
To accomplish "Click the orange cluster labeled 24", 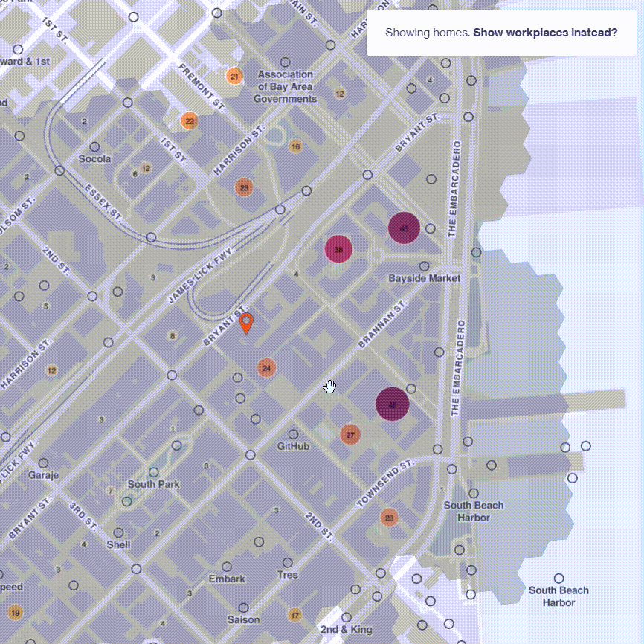I will [x=266, y=367].
